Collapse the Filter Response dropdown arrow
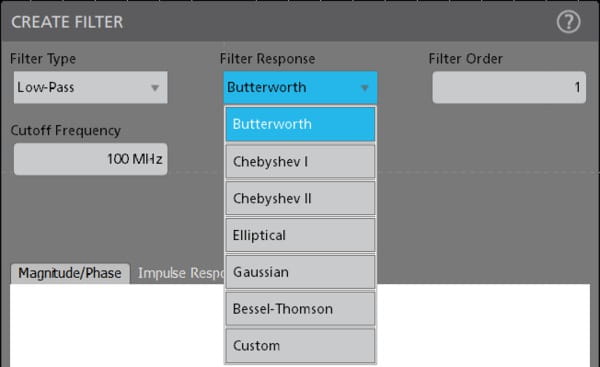The width and height of the screenshot is (600, 367). [x=365, y=88]
